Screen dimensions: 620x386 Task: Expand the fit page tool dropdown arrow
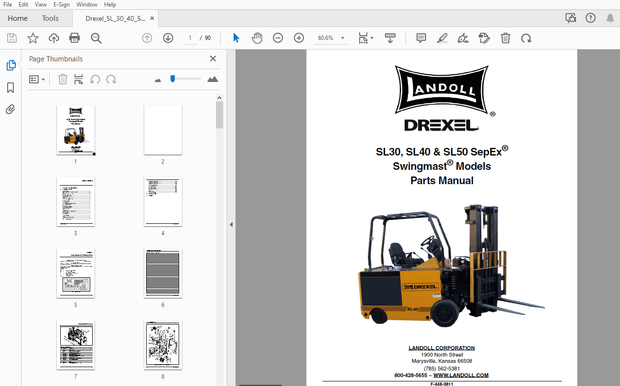[x=372, y=38]
